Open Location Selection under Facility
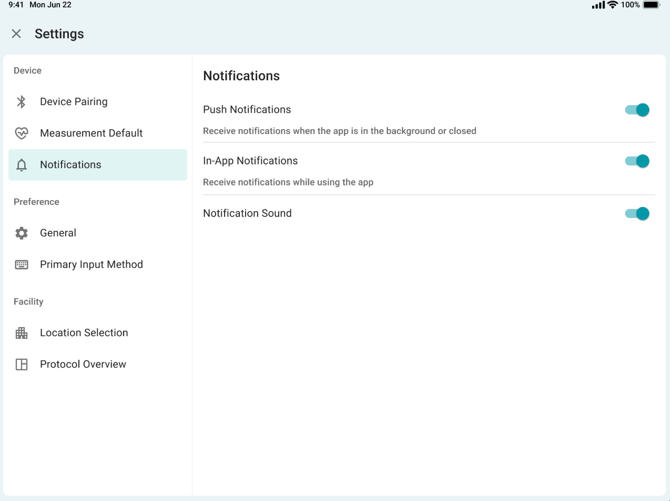 coord(98,333)
